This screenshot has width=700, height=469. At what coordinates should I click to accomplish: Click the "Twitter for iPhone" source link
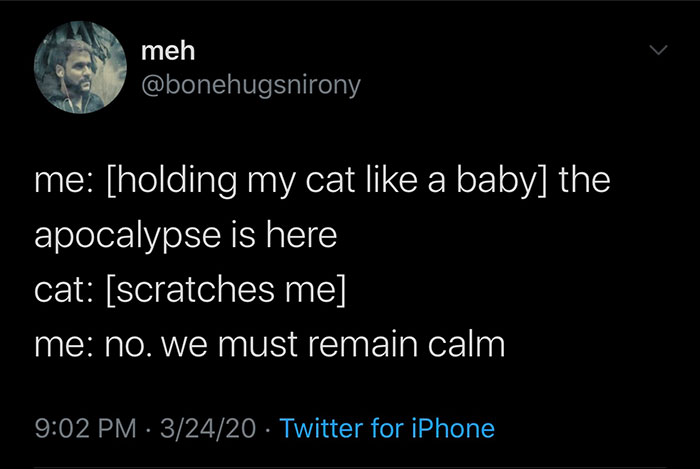pyautogui.click(x=387, y=428)
